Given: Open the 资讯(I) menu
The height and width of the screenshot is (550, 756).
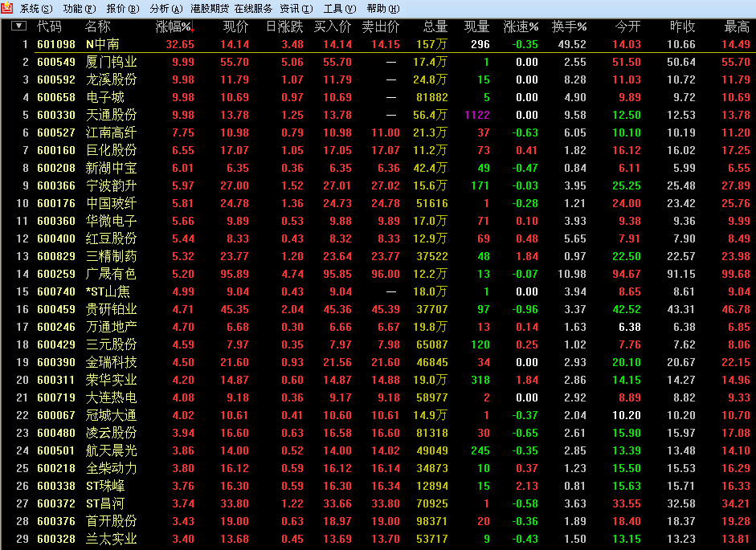Looking at the screenshot, I should tap(296, 9).
